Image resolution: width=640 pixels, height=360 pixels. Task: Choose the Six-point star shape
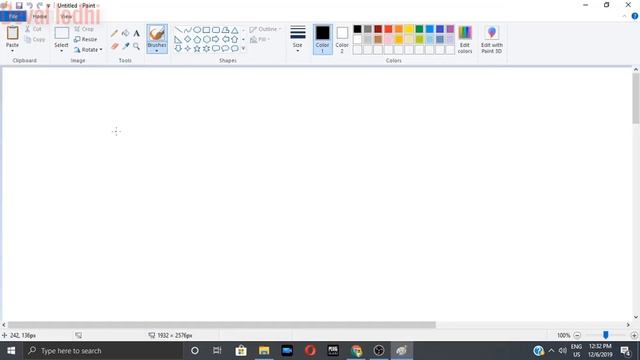[x=206, y=49]
